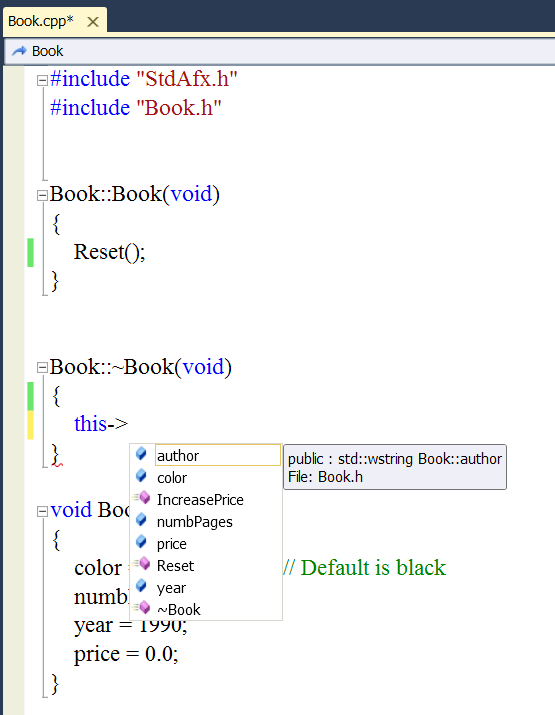Pick IncreasePrice method in completion list
The width and height of the screenshot is (555, 715).
pyautogui.click(x=206, y=499)
